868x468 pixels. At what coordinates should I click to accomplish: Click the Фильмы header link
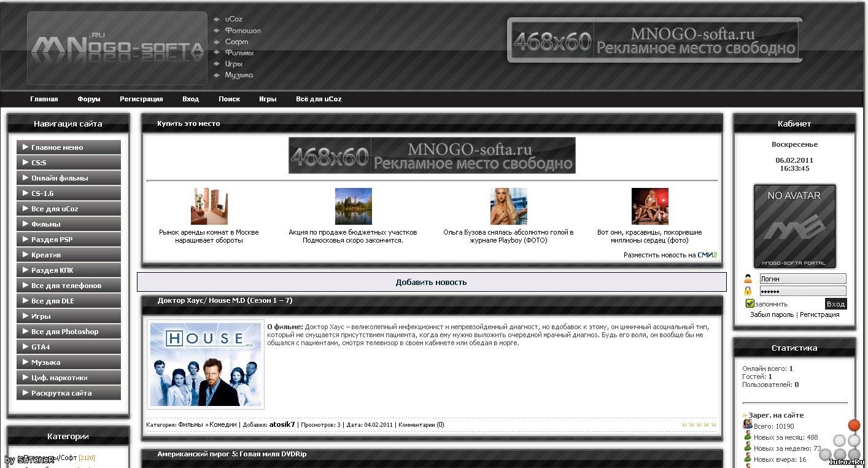click(239, 53)
